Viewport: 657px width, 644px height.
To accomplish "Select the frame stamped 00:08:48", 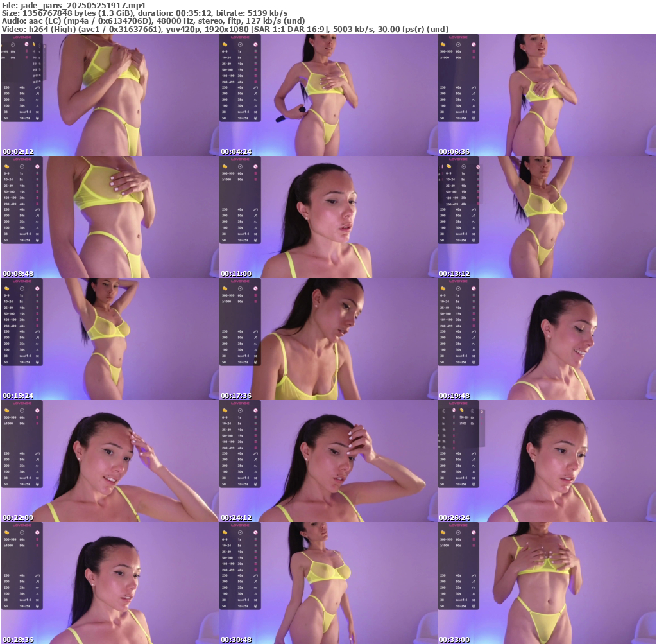I will point(110,217).
